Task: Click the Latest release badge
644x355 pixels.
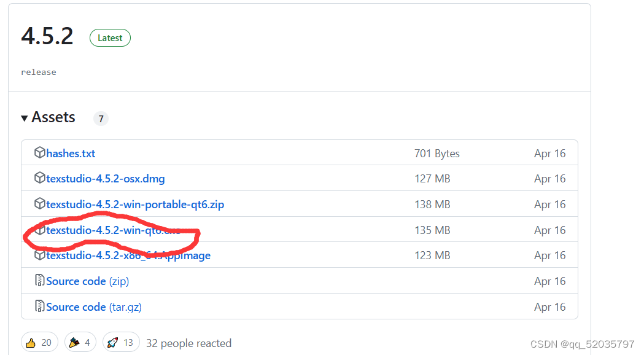Action: click(x=110, y=38)
